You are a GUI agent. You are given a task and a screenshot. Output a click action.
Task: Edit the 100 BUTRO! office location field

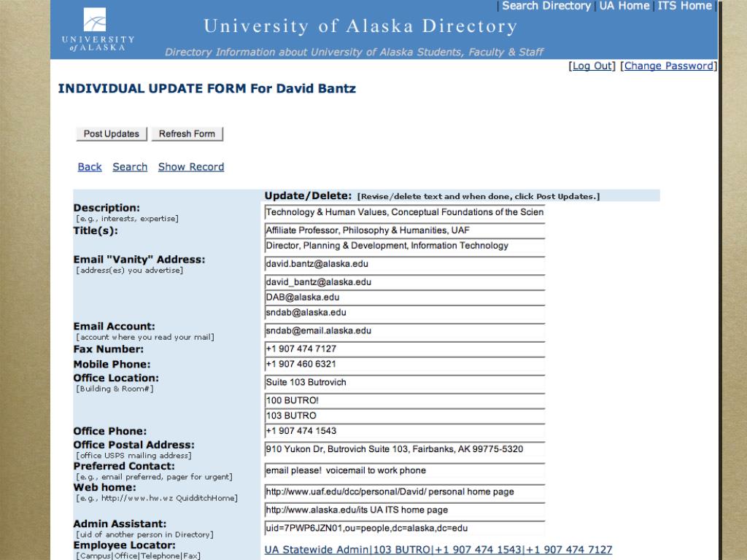click(x=404, y=400)
